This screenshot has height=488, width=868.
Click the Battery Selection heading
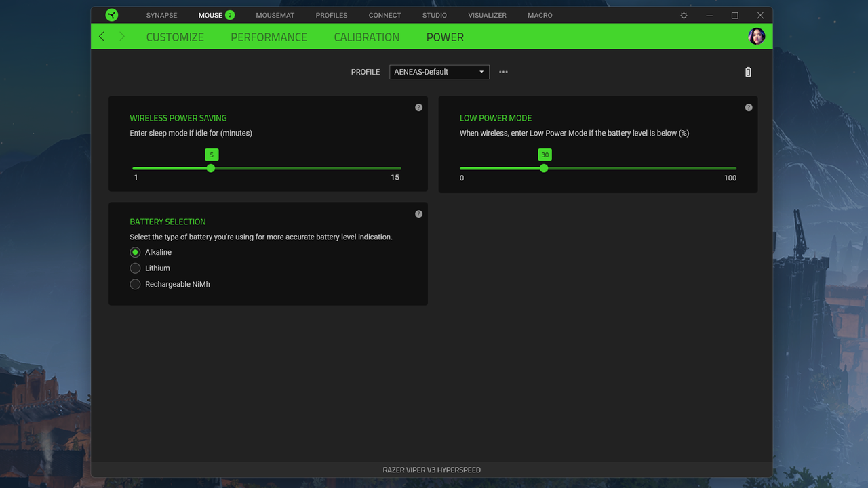[167, 222]
